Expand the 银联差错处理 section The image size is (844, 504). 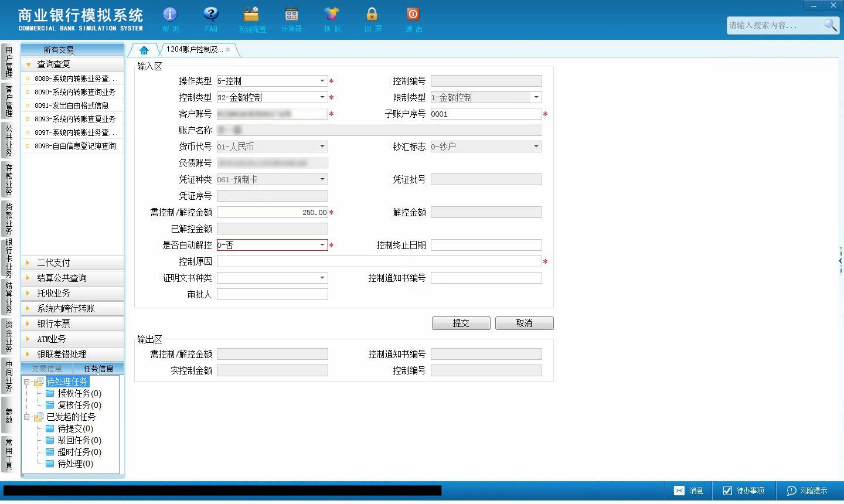pyautogui.click(x=73, y=354)
